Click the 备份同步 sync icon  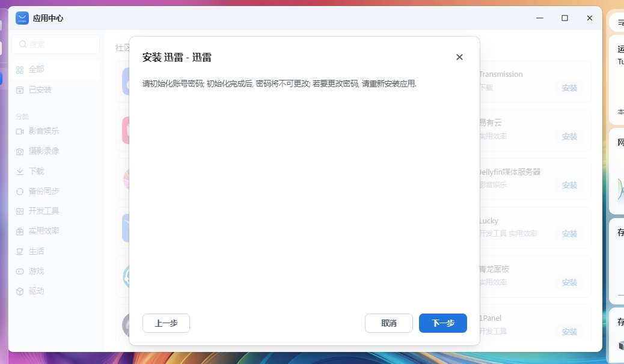pyautogui.click(x=20, y=192)
